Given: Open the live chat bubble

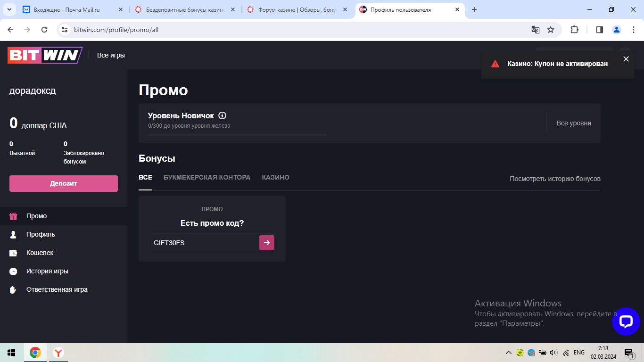Looking at the screenshot, I should point(626,321).
